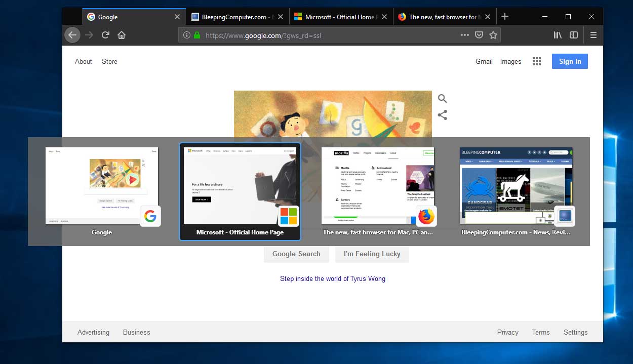The image size is (633, 364).
Task: Click the doodle search magnifier icon
Action: (x=443, y=99)
